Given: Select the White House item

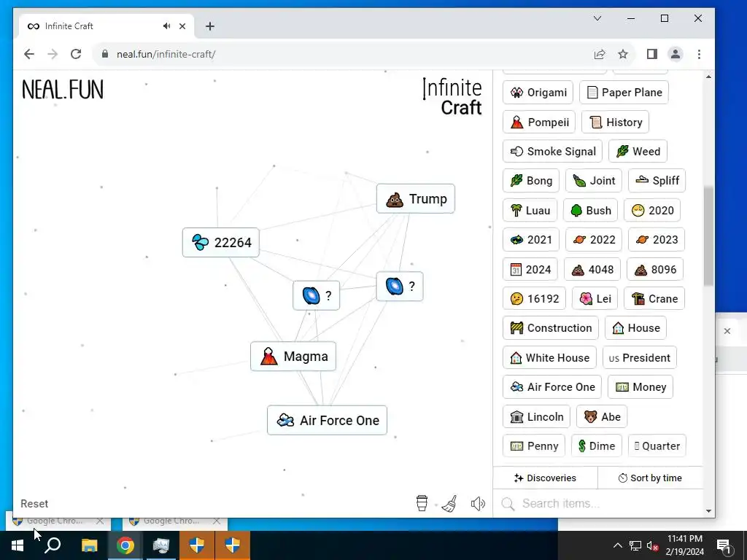Looking at the screenshot, I should coord(550,357).
